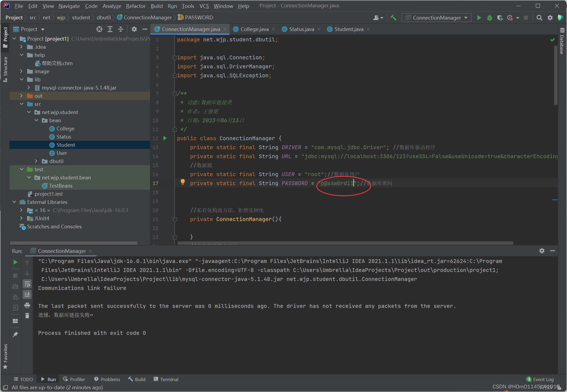Click the Locate target icon in Project panel
This screenshot has width=567, height=392.
coord(99,29)
